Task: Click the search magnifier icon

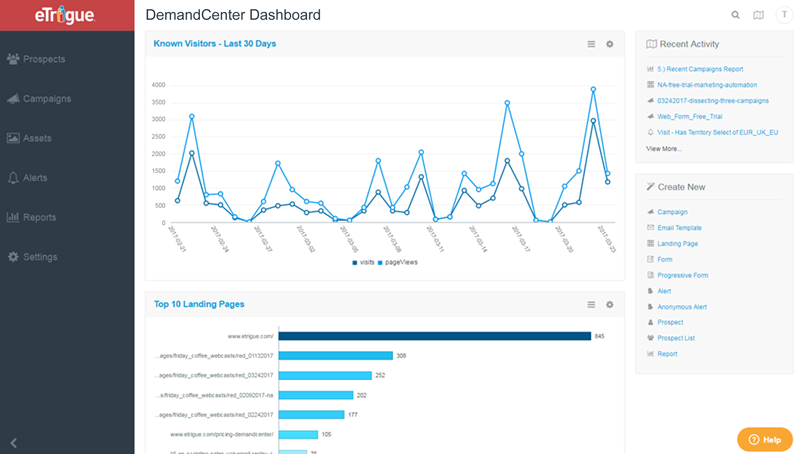Action: pyautogui.click(x=735, y=15)
